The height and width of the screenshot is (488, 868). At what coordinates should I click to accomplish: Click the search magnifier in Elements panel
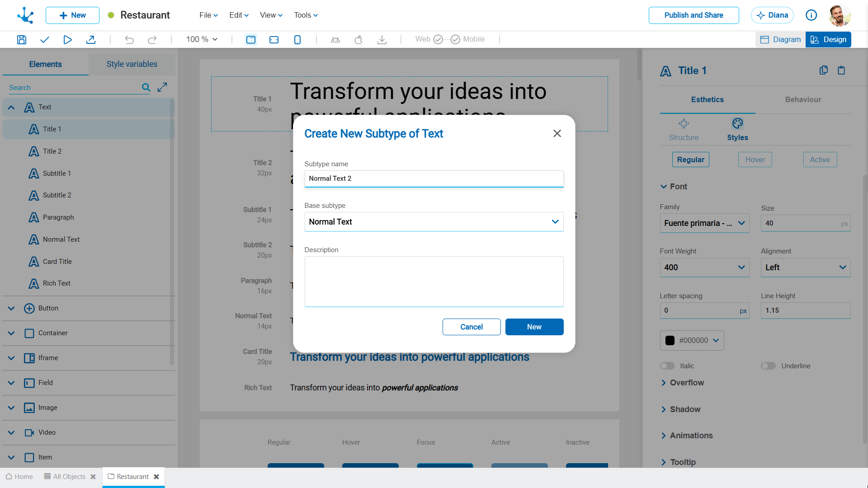coord(146,87)
